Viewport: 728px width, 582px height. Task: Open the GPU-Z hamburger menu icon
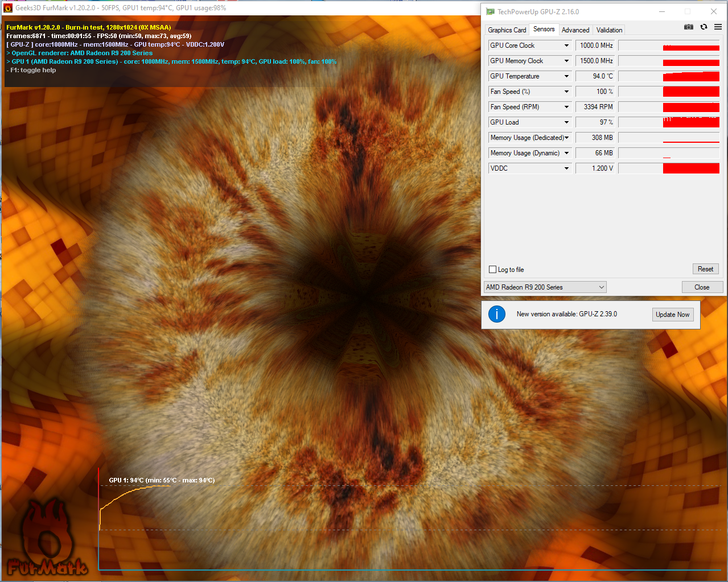click(x=718, y=27)
